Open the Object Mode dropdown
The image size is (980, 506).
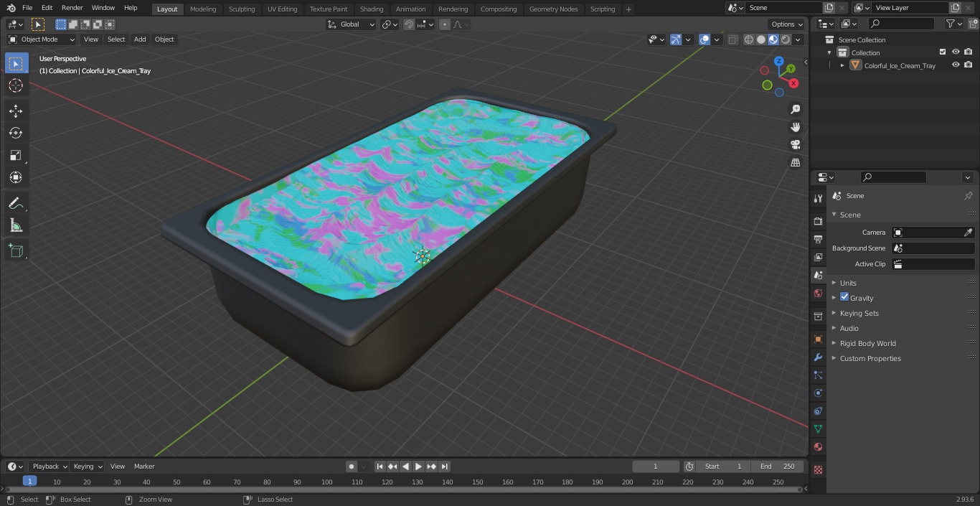coord(41,39)
